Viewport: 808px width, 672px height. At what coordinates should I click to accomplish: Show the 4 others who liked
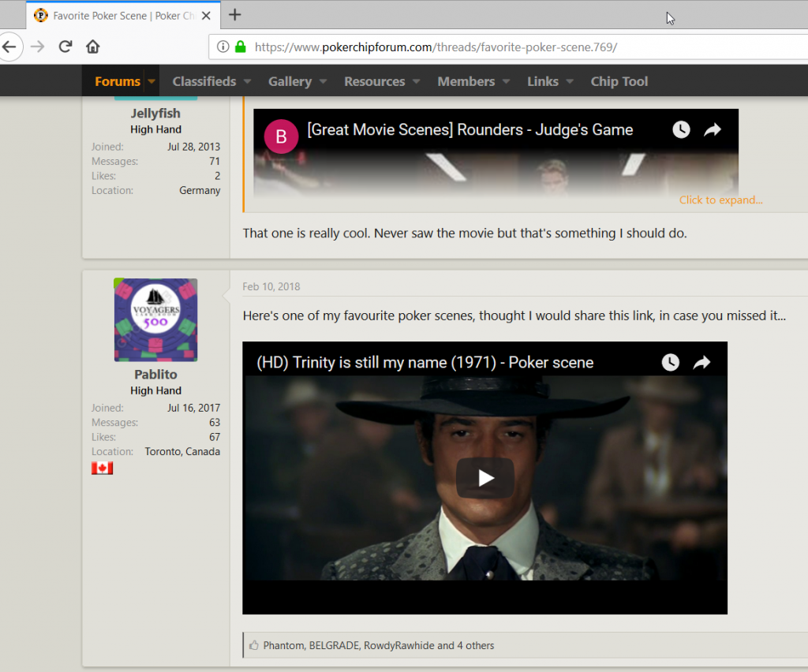(475, 645)
